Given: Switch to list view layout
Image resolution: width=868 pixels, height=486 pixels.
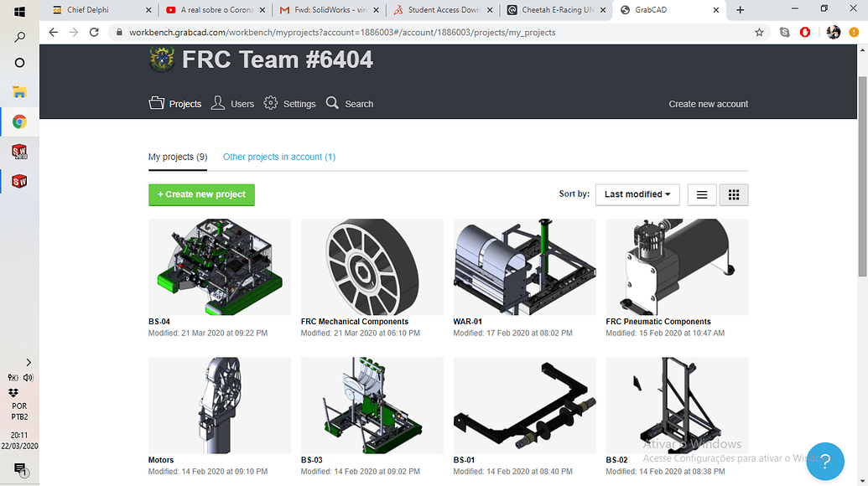Looking at the screenshot, I should pyautogui.click(x=702, y=194).
